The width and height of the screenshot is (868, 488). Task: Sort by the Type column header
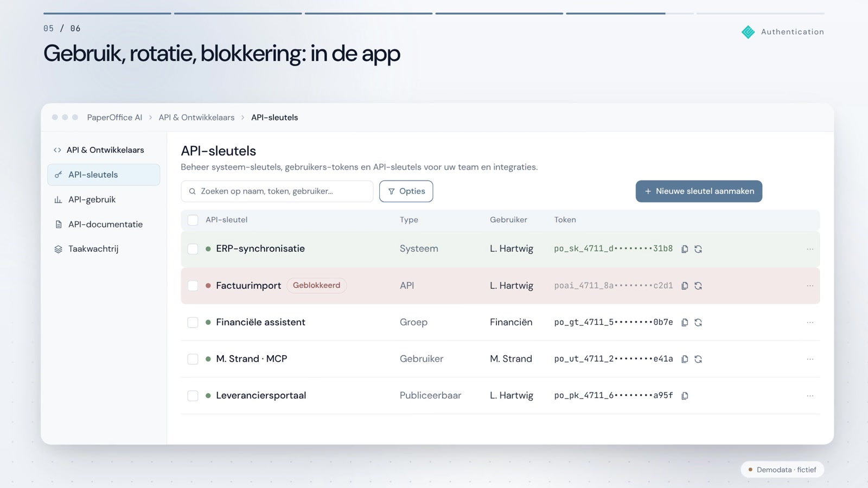coord(409,220)
